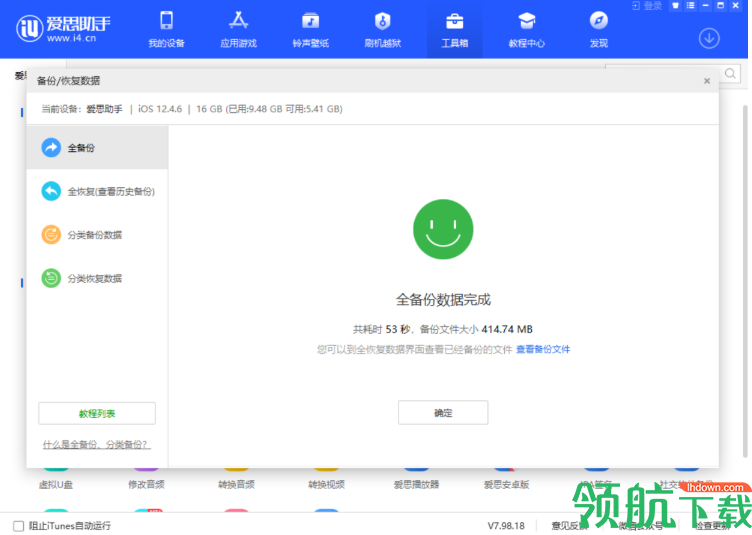Click the 登录 login link
This screenshot has width=752, height=535.
point(646,6)
